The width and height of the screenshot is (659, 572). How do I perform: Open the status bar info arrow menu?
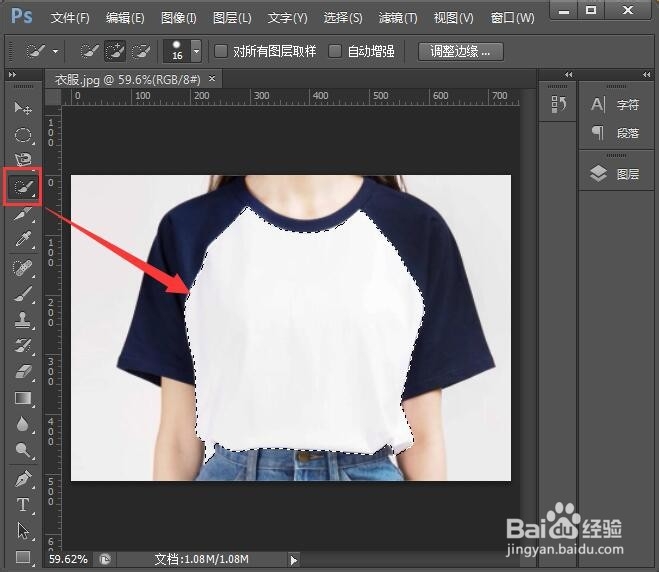[x=293, y=560]
